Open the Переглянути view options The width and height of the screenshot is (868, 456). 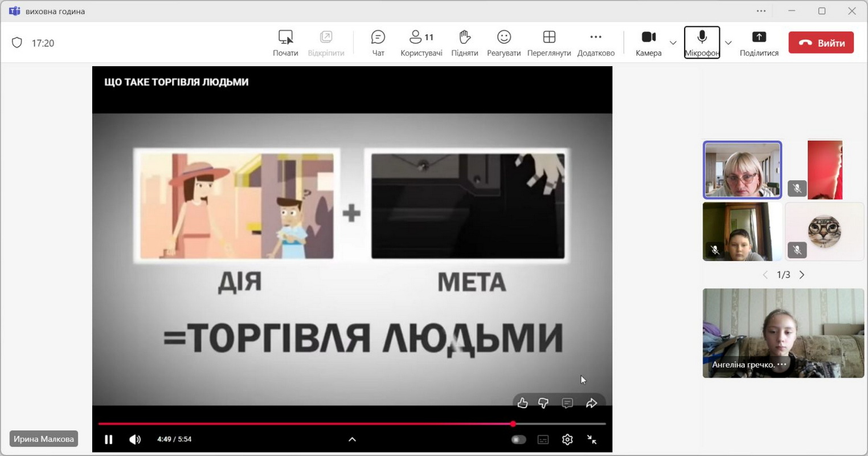tap(548, 43)
